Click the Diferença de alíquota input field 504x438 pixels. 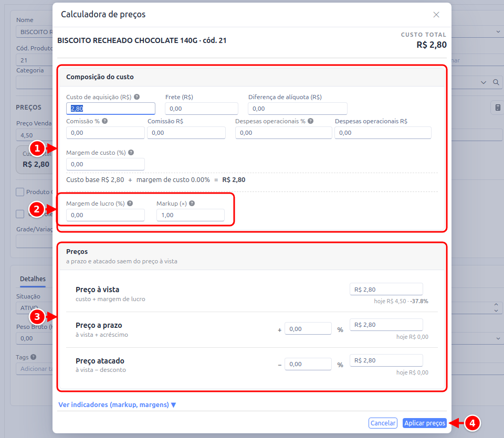pyautogui.click(x=297, y=109)
